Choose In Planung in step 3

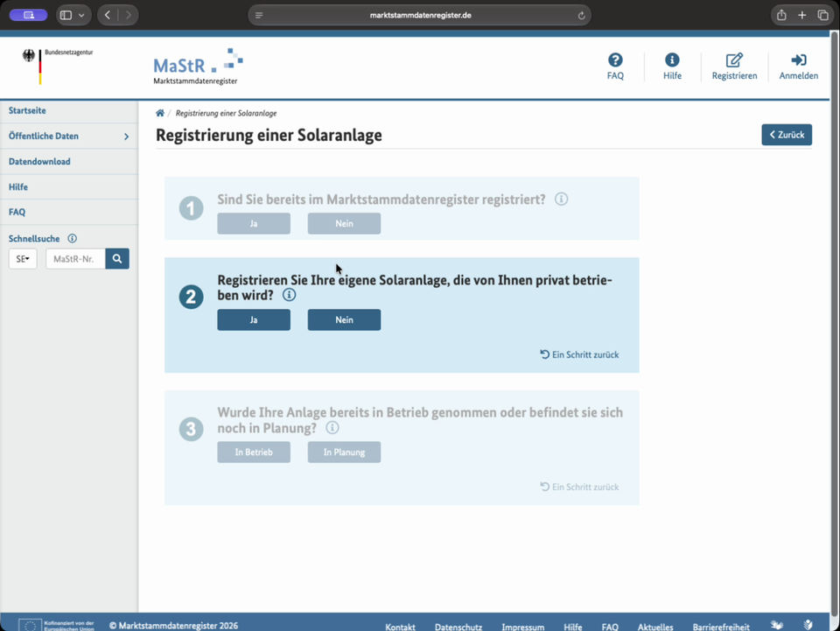pyautogui.click(x=344, y=452)
